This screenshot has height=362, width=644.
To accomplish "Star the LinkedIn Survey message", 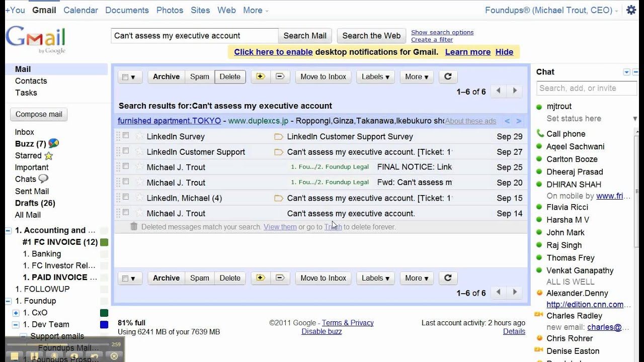I will (x=139, y=136).
